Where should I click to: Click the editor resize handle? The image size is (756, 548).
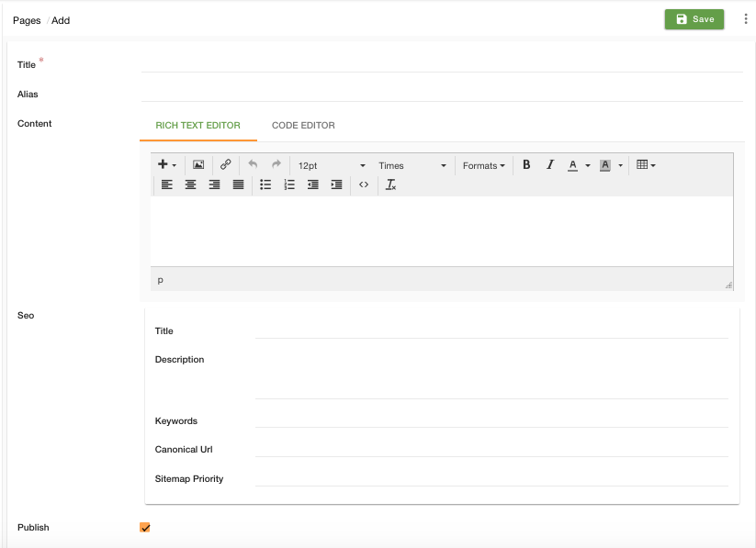[728, 285]
